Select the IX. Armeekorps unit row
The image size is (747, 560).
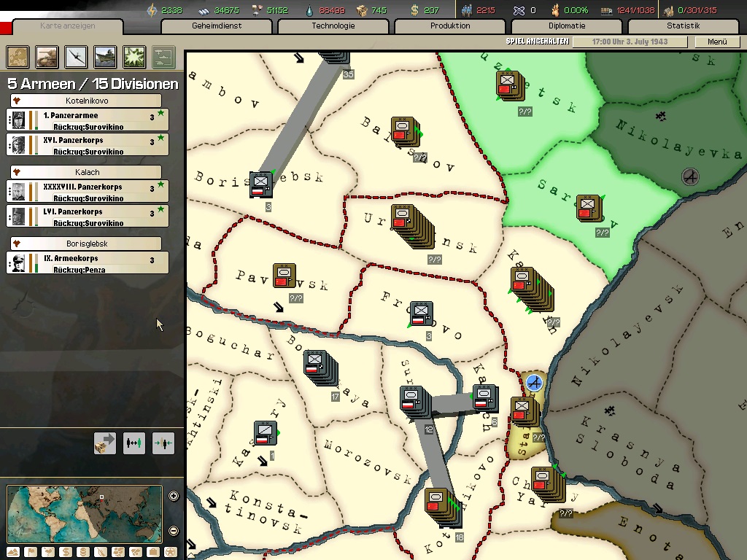point(88,262)
